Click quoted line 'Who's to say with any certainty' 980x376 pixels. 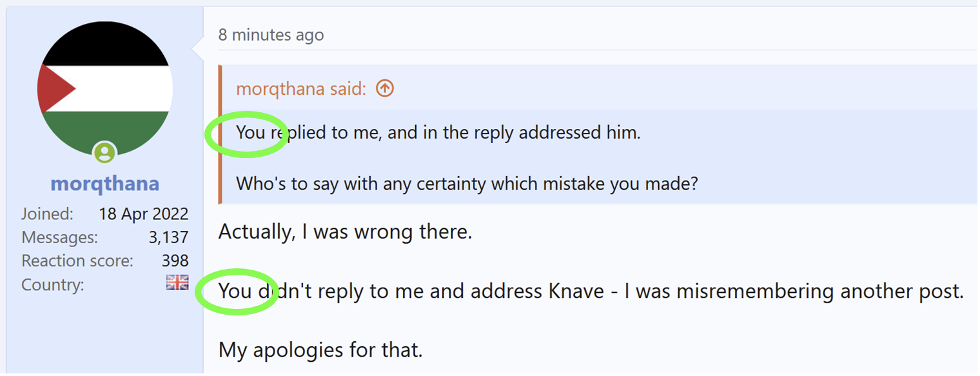(467, 184)
